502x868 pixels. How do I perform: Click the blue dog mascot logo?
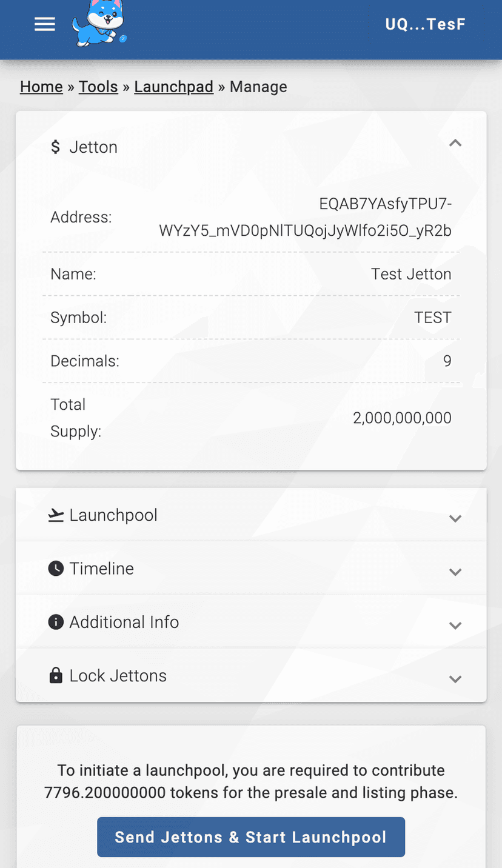pos(99,24)
